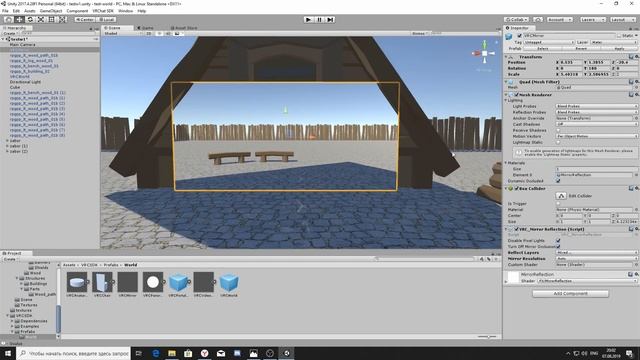Screen dimensions: 640x360
Task: Open the File menu
Action: [x=5, y=11]
